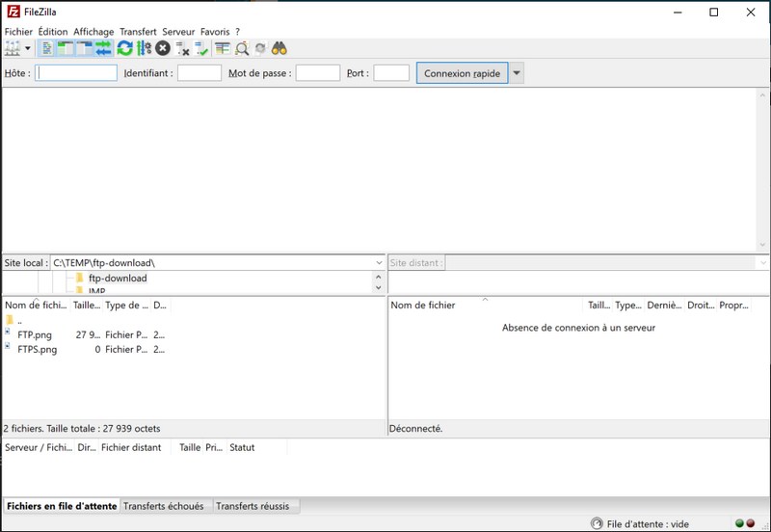The image size is (771, 532).
Task: Toggle local directory tree display
Action: pyautogui.click(x=66, y=48)
